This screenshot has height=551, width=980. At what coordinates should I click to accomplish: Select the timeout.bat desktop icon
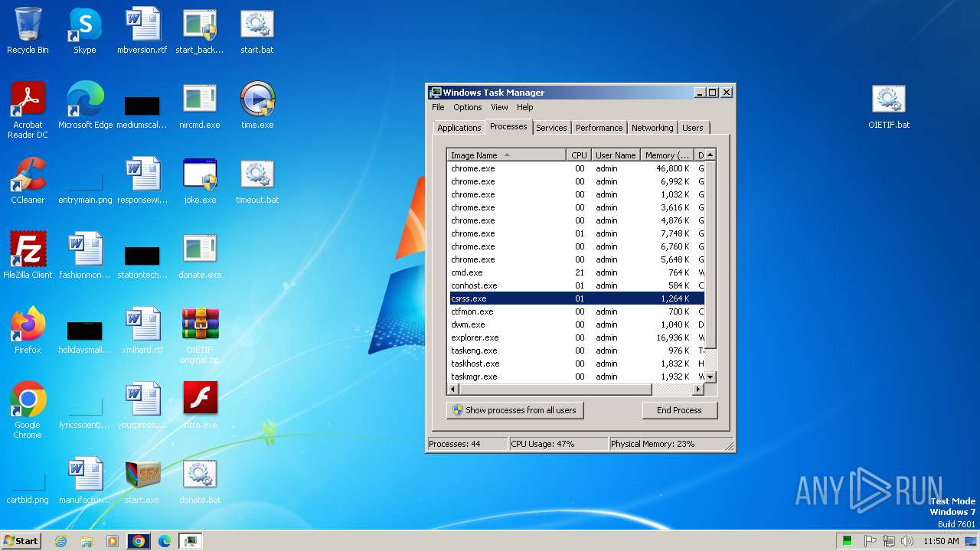[257, 181]
